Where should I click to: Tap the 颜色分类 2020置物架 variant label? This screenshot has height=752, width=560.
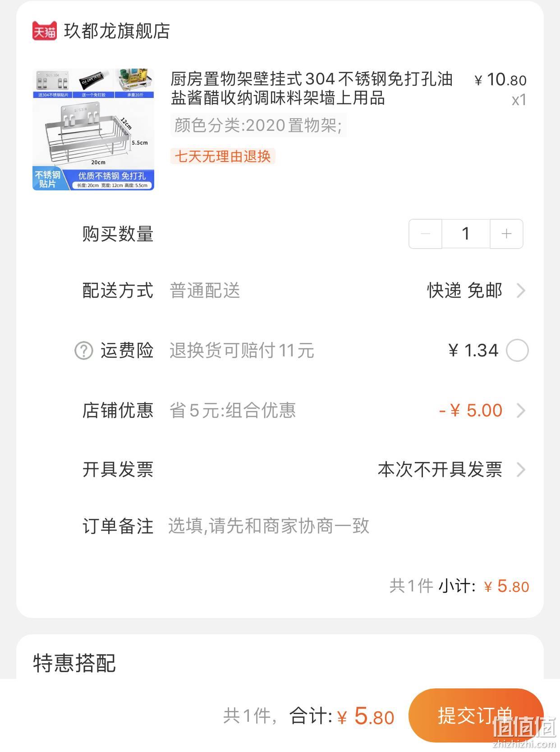coord(258,125)
